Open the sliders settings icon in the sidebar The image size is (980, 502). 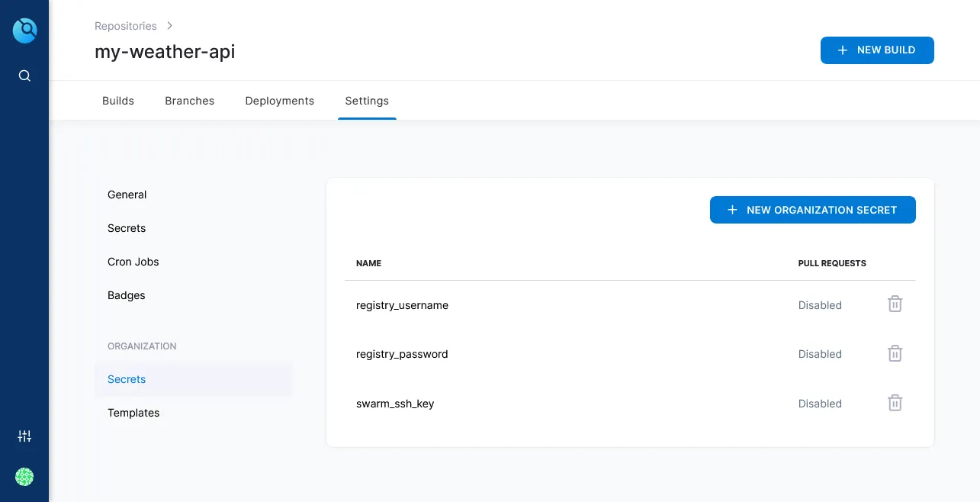pyautogui.click(x=24, y=436)
